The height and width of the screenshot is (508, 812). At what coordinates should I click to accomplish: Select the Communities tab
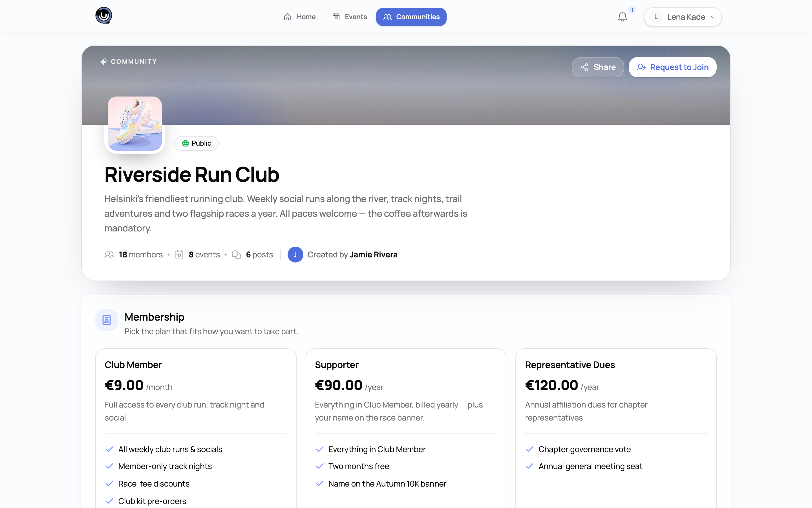411,17
